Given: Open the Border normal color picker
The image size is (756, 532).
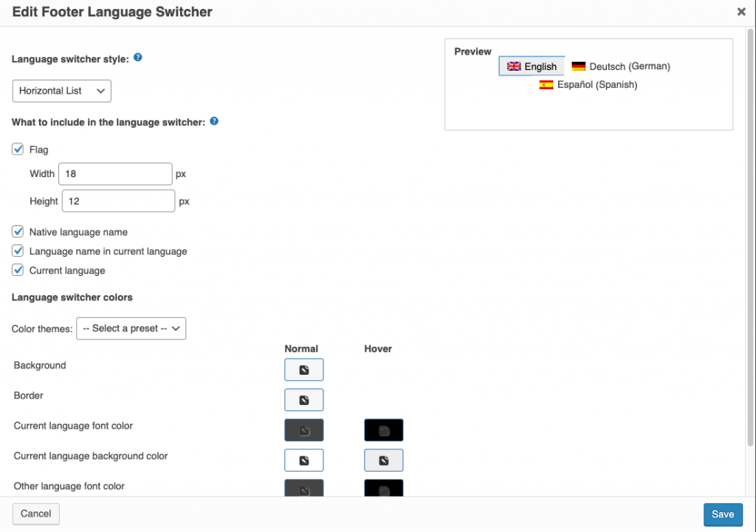Looking at the screenshot, I should [x=303, y=399].
